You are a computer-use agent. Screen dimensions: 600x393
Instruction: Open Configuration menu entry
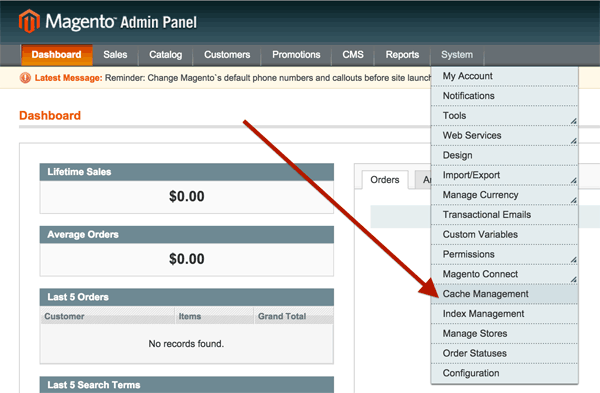(504, 373)
